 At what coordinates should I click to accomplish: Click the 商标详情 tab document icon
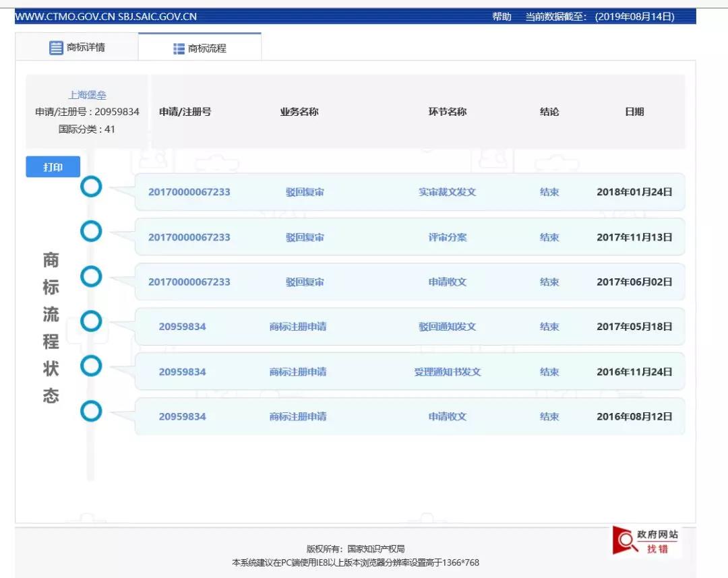pos(56,48)
